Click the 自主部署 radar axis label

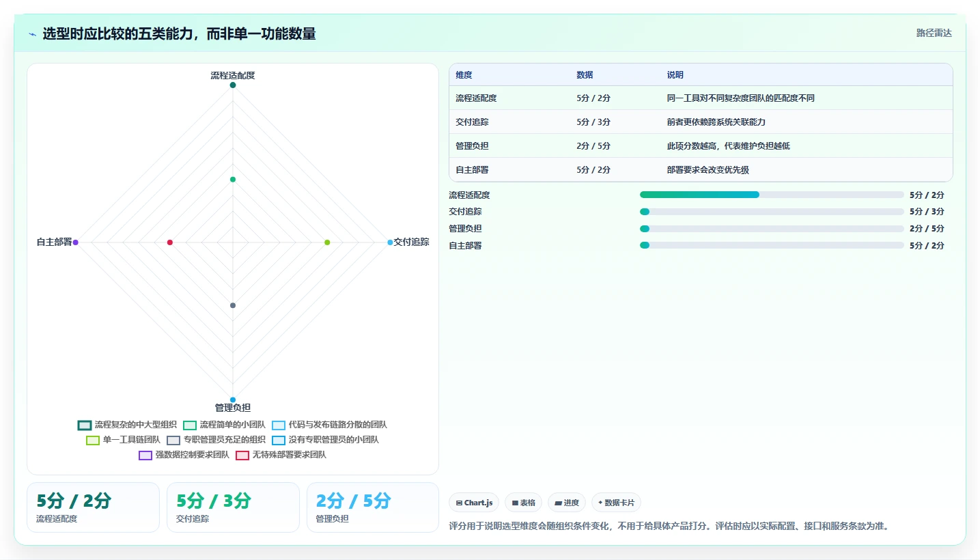(54, 242)
